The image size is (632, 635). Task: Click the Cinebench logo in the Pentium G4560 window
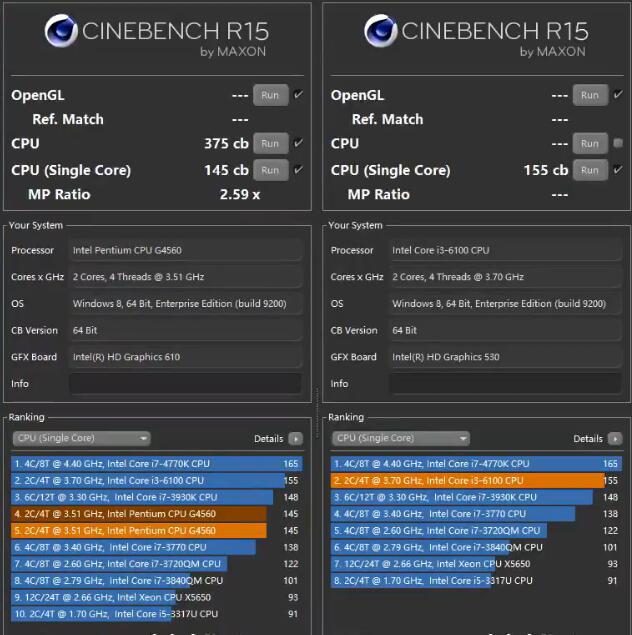point(63,32)
